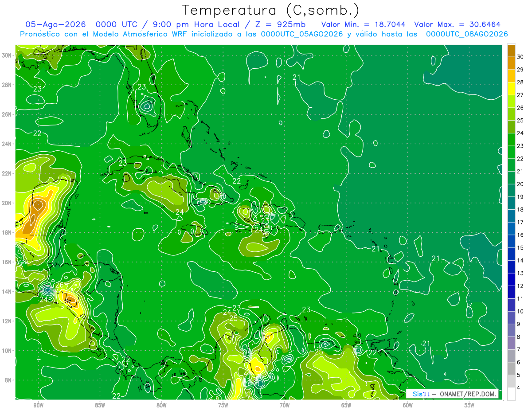Click the white swatch at the color scale bottom
The height and width of the screenshot is (411, 532).
tap(511, 394)
